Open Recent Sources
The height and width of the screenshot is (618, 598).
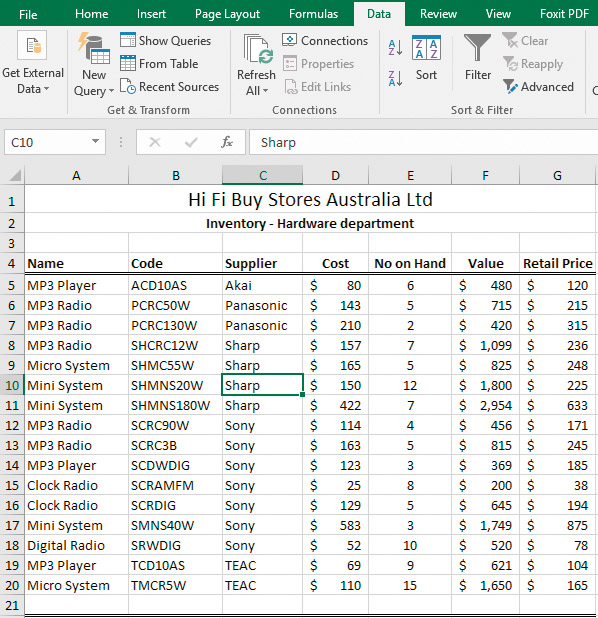pos(169,87)
